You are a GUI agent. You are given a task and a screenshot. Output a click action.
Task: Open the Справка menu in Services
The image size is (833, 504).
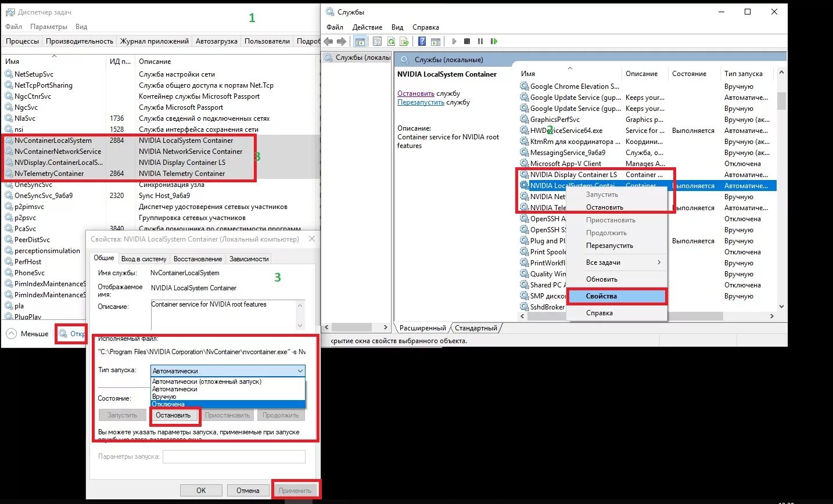coord(426,27)
